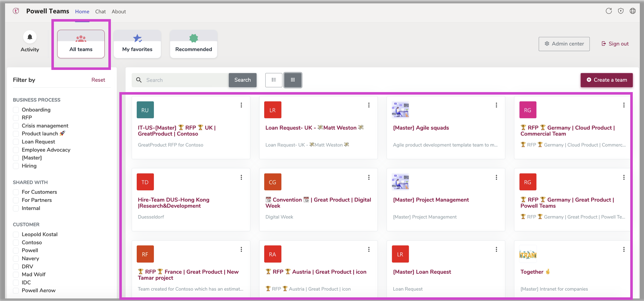Open the shield privacy icon
This screenshot has height=301, width=644.
(x=621, y=11)
